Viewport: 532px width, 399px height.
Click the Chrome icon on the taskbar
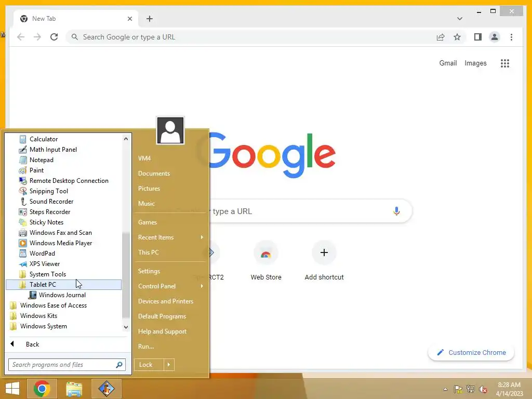(x=42, y=389)
